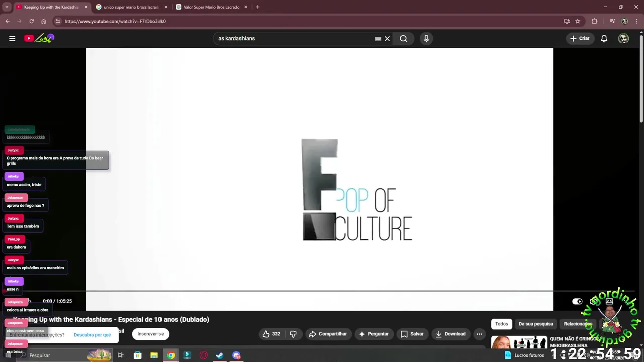Screen dimensions: 644x362
Task: Open Opera browser from taskbar
Action: (x=204, y=355)
